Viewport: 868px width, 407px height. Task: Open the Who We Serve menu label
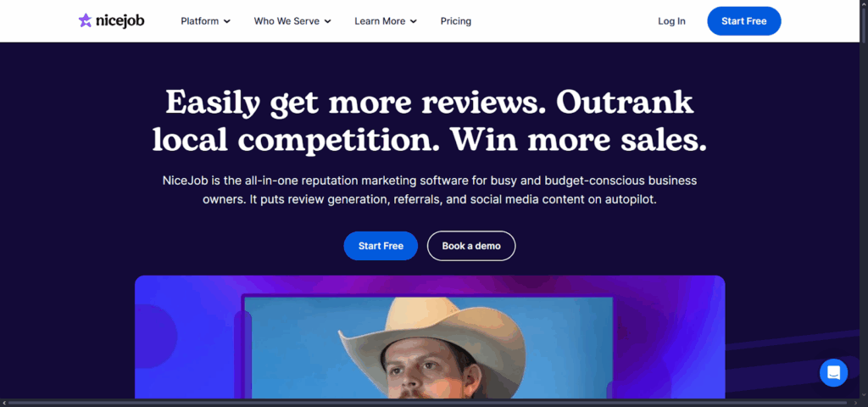click(287, 21)
